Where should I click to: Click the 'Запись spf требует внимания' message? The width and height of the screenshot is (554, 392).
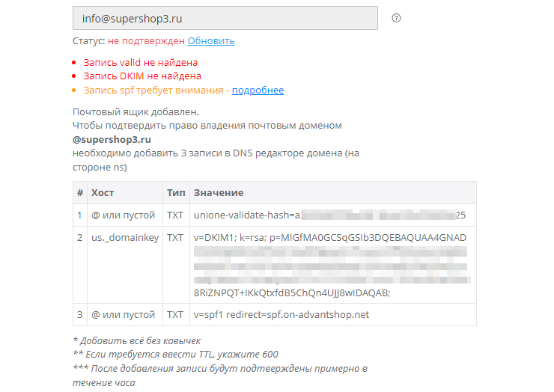pyautogui.click(x=154, y=91)
